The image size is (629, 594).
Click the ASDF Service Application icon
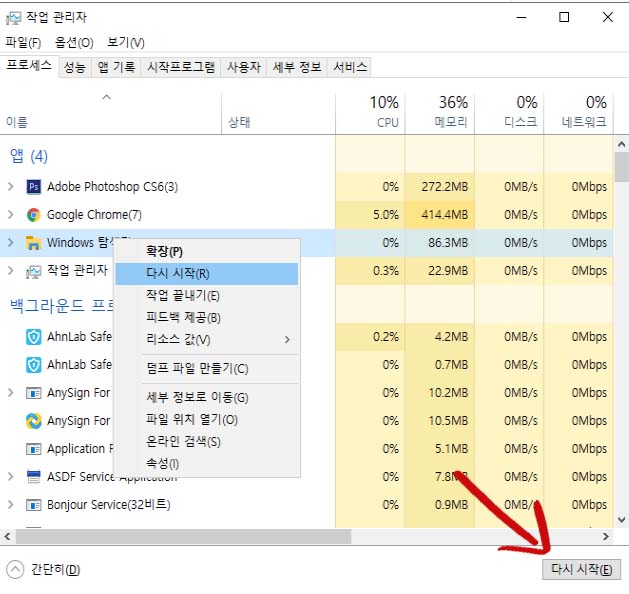click(x=34, y=477)
